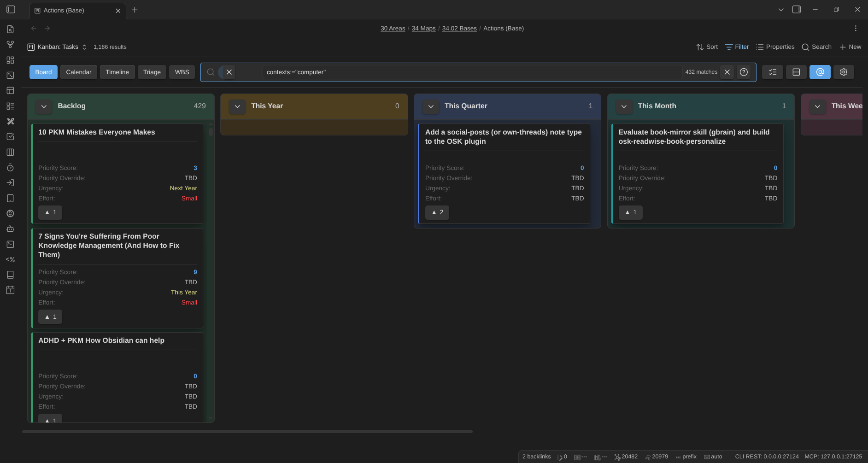Collapse the This Year column
Image resolution: width=868 pixels, height=463 pixels.
[x=237, y=106]
